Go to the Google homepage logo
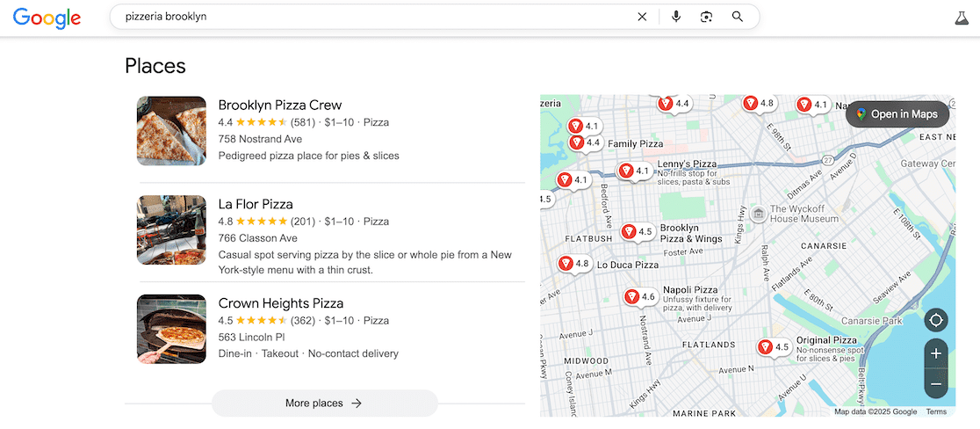The image size is (980, 429). pyautogui.click(x=47, y=18)
